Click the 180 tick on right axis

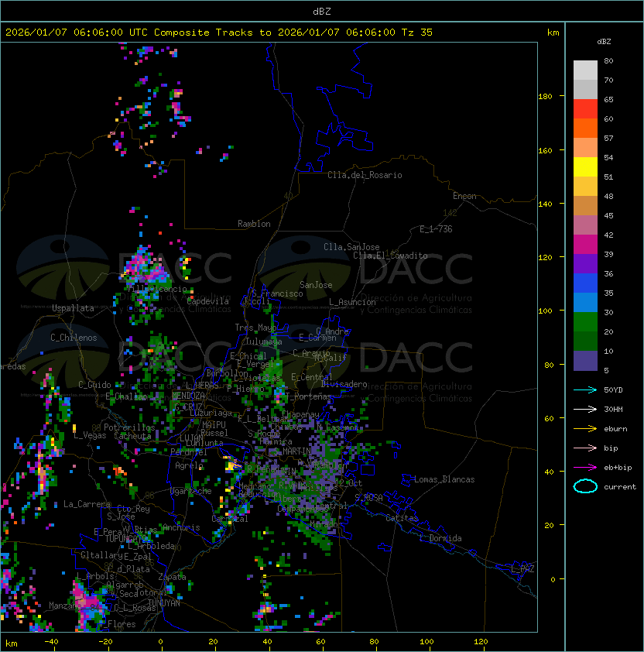click(x=544, y=97)
